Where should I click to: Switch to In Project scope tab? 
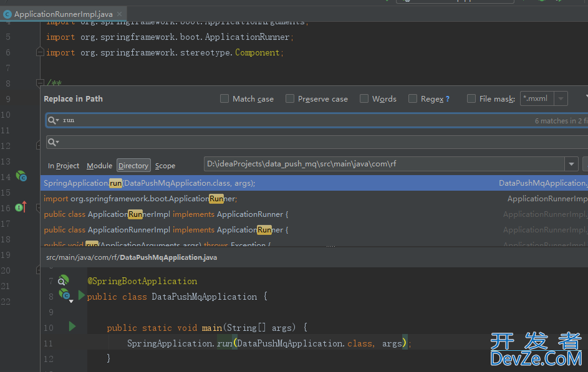64,166
